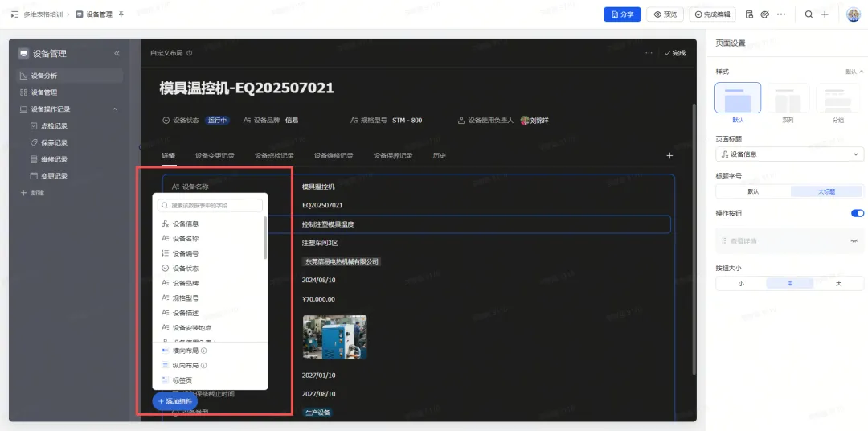Collapse the 设备操作记录 group chevron

click(x=115, y=109)
